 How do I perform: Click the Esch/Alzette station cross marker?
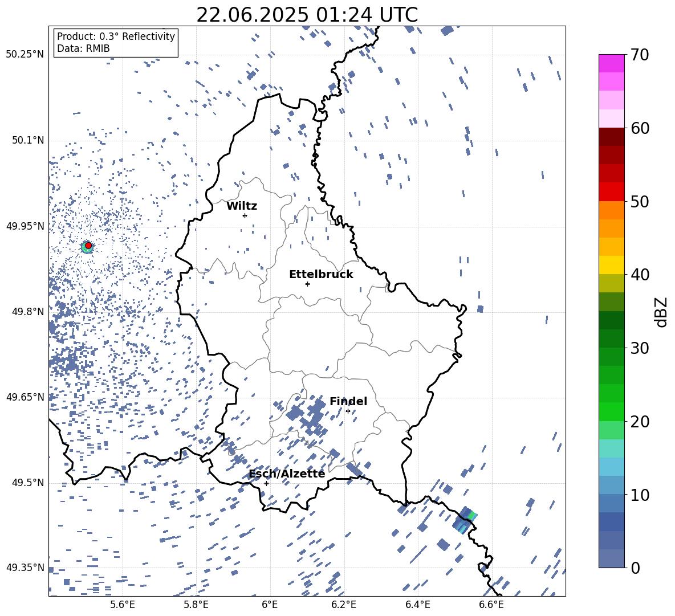pos(266,483)
